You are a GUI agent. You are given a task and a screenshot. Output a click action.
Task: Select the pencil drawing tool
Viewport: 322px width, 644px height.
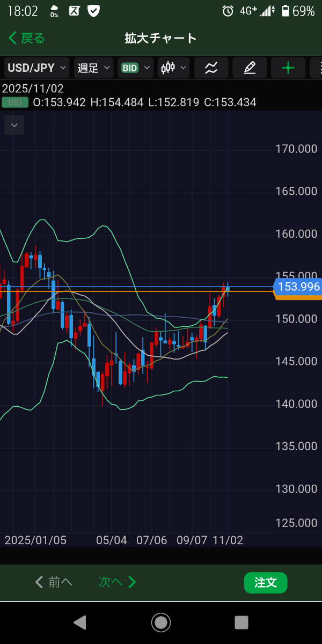250,68
